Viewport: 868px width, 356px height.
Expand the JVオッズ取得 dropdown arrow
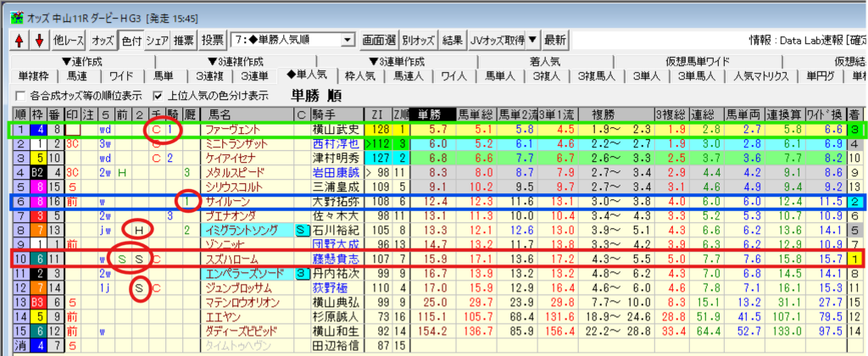point(532,40)
